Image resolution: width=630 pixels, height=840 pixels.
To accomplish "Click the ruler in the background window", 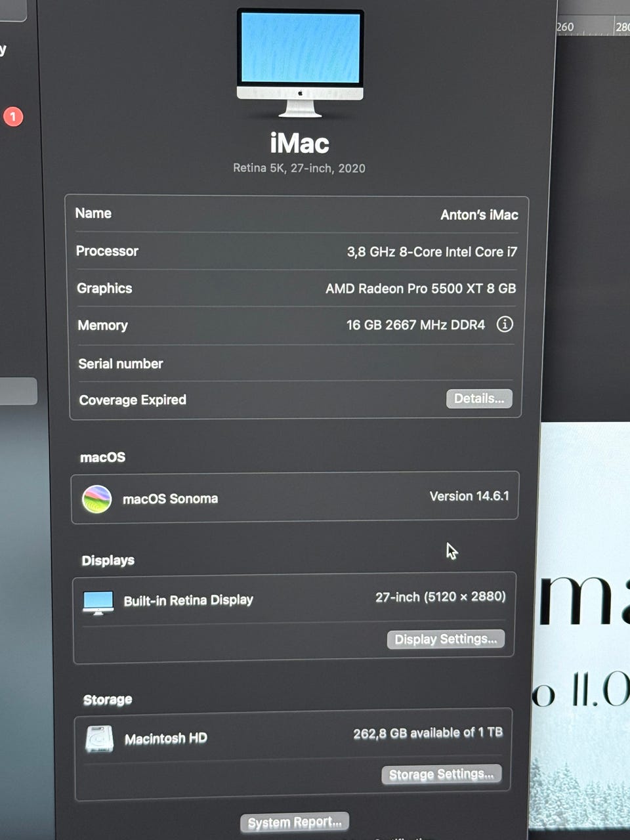I will pos(593,27).
